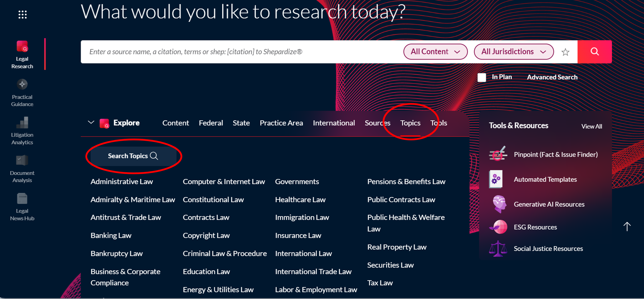Image resolution: width=644 pixels, height=299 pixels.
Task: Open Legal News Hub from the sidebar
Action: (22, 207)
